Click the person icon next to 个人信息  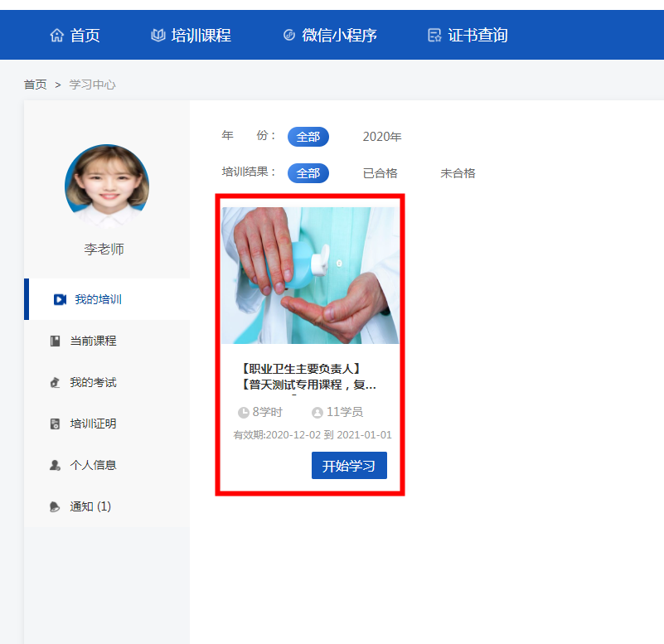pos(55,465)
